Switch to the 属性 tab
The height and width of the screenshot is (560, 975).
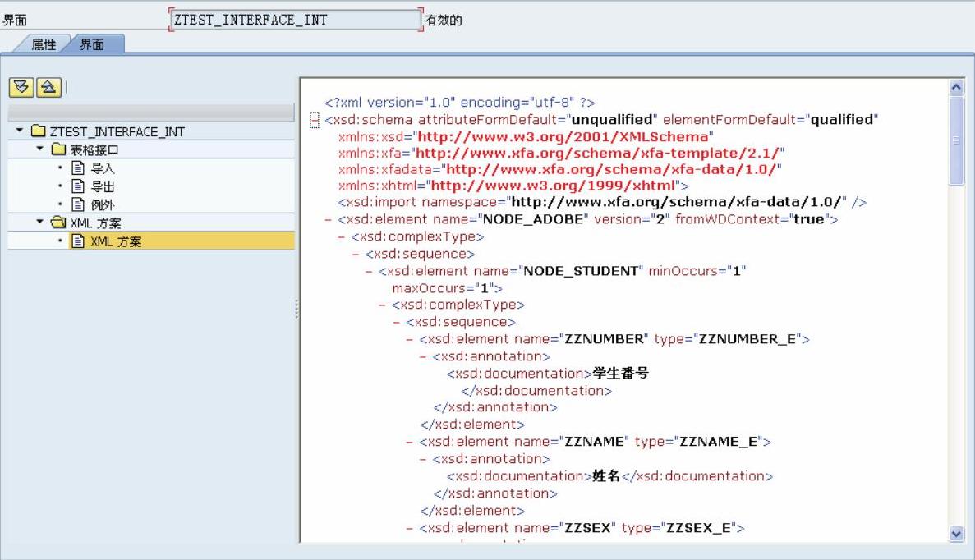44,44
